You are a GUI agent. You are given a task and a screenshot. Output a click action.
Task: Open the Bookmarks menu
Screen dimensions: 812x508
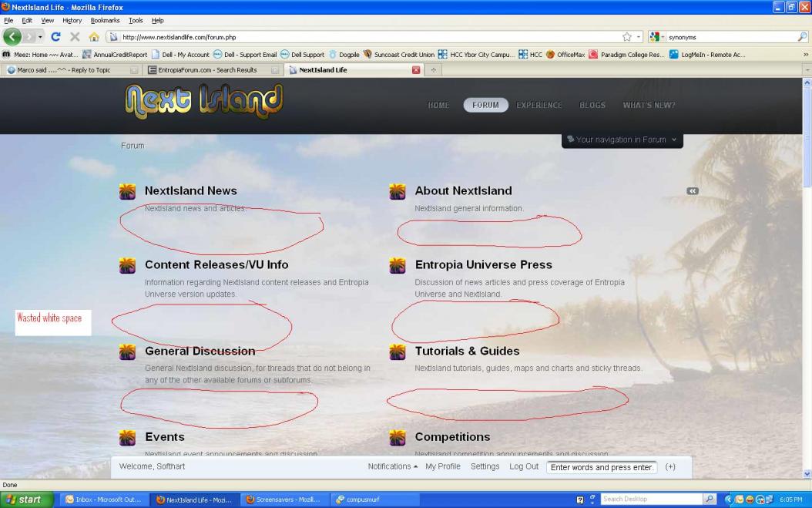[x=105, y=20]
